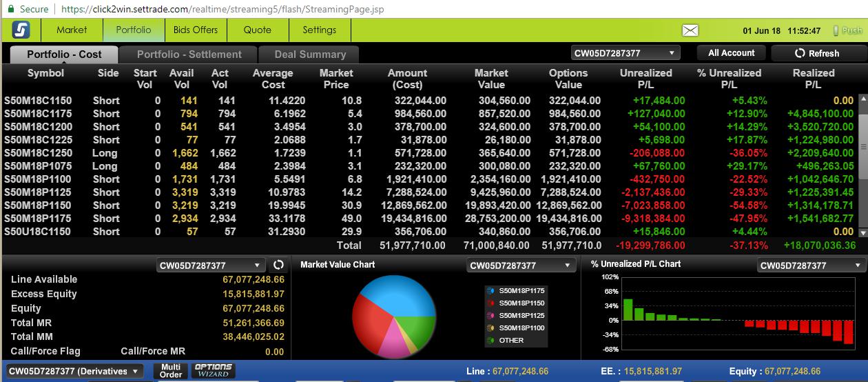Screen dimensions: 868x382
Task: Click Excess Equity value 15,815,881.97
Action: pyautogui.click(x=253, y=294)
